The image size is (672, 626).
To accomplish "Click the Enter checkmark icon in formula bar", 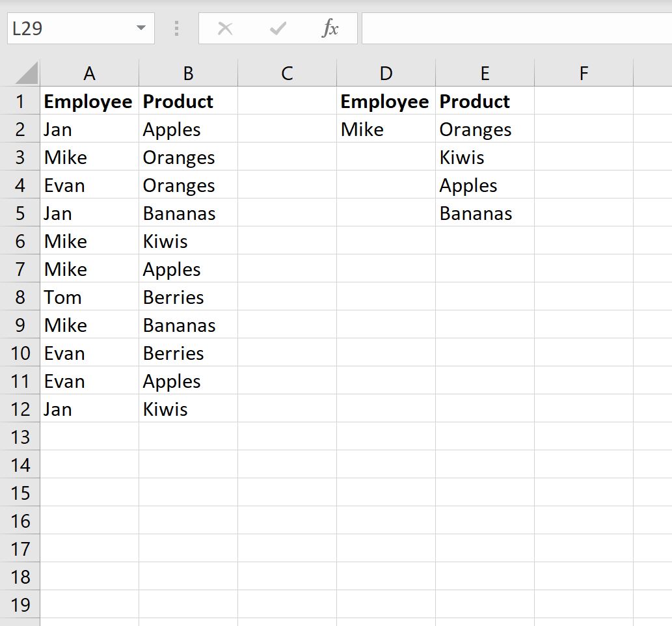I will tap(278, 28).
